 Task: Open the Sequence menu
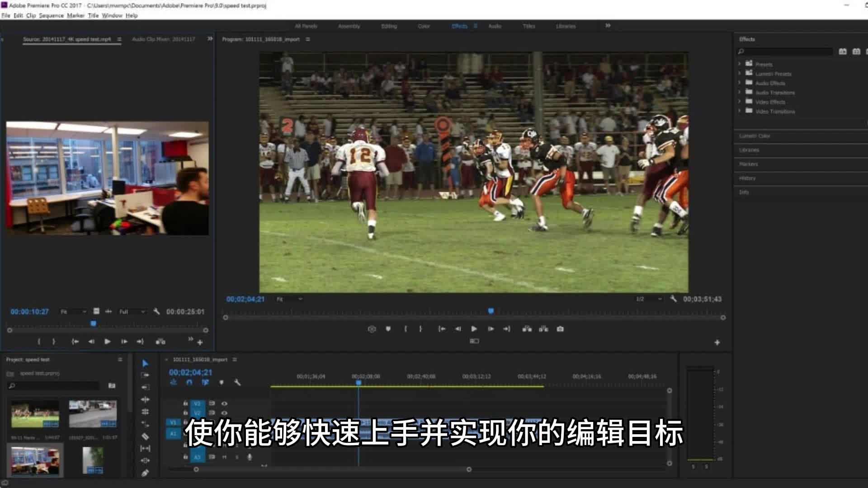pos(51,15)
